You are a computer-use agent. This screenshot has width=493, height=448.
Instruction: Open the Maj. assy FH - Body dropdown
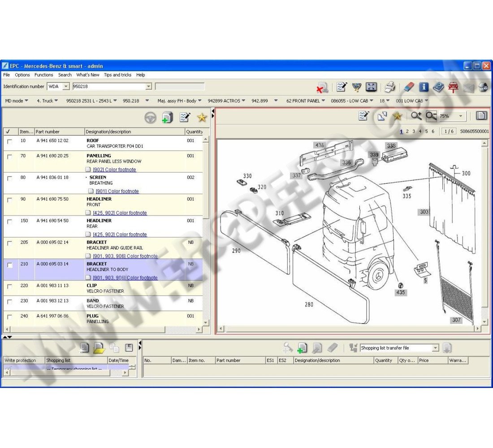tap(179, 101)
